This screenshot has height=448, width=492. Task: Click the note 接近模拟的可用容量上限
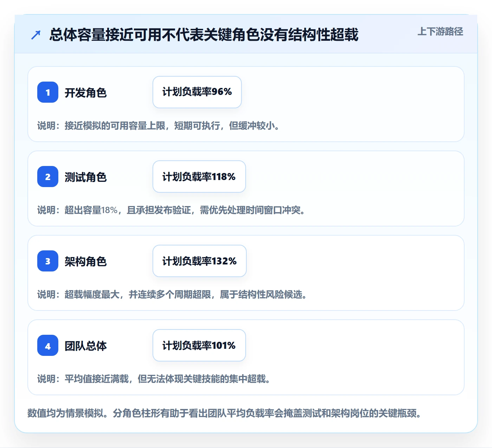pyautogui.click(x=115, y=126)
